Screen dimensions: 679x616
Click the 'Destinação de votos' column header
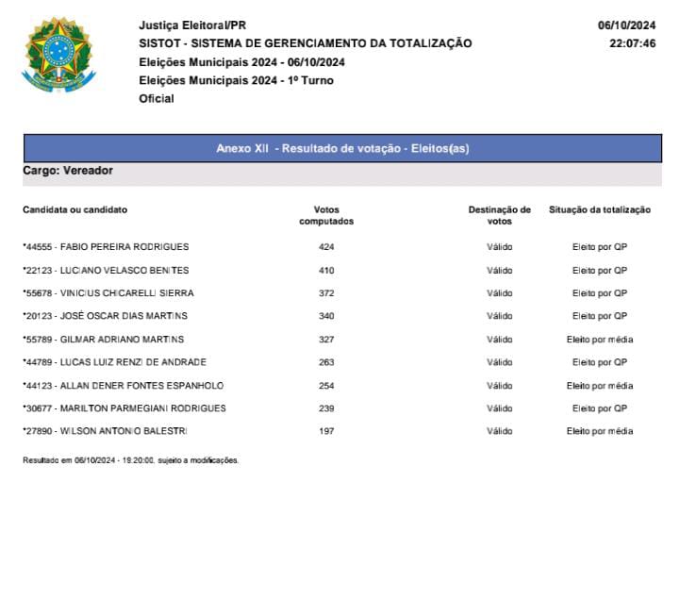coord(499,215)
